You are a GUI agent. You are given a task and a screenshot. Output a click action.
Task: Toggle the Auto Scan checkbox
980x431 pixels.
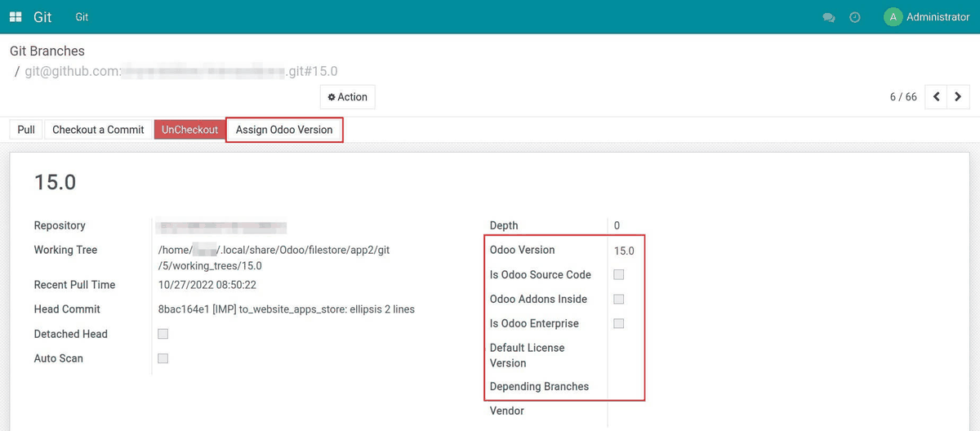coord(163,358)
